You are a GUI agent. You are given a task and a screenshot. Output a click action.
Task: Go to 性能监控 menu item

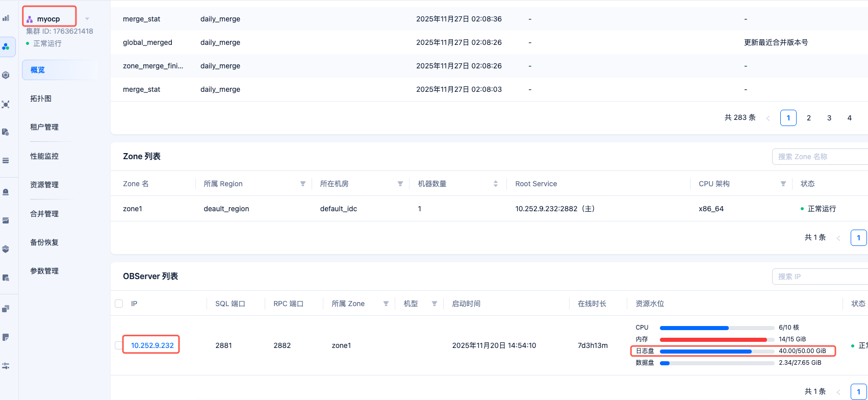pyautogui.click(x=44, y=156)
